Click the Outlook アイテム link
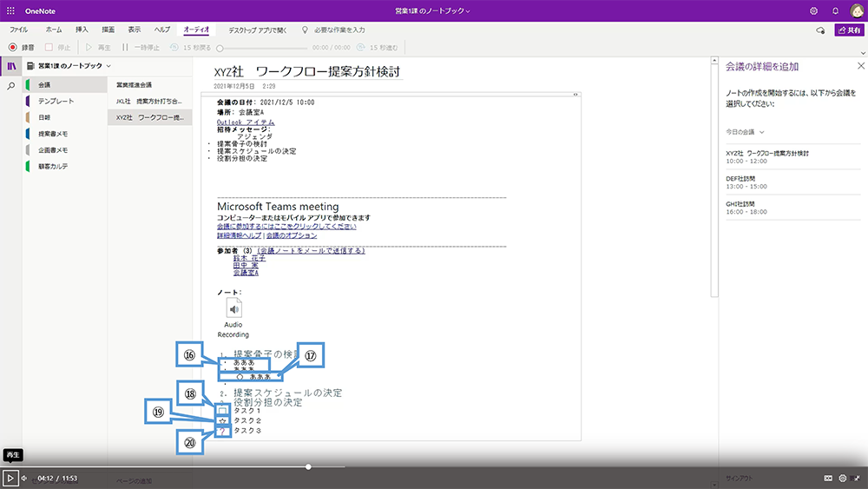This screenshot has width=868, height=489. coord(246,122)
